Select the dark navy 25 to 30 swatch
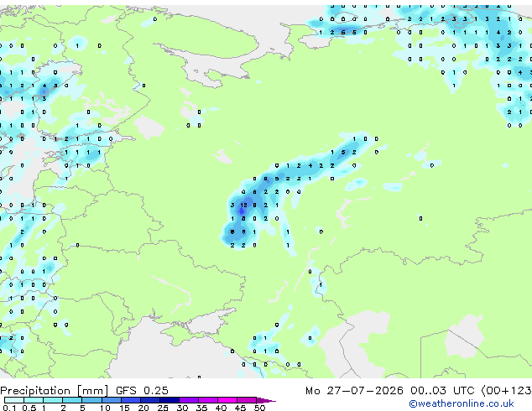This screenshot has height=411, width=532. [170, 400]
